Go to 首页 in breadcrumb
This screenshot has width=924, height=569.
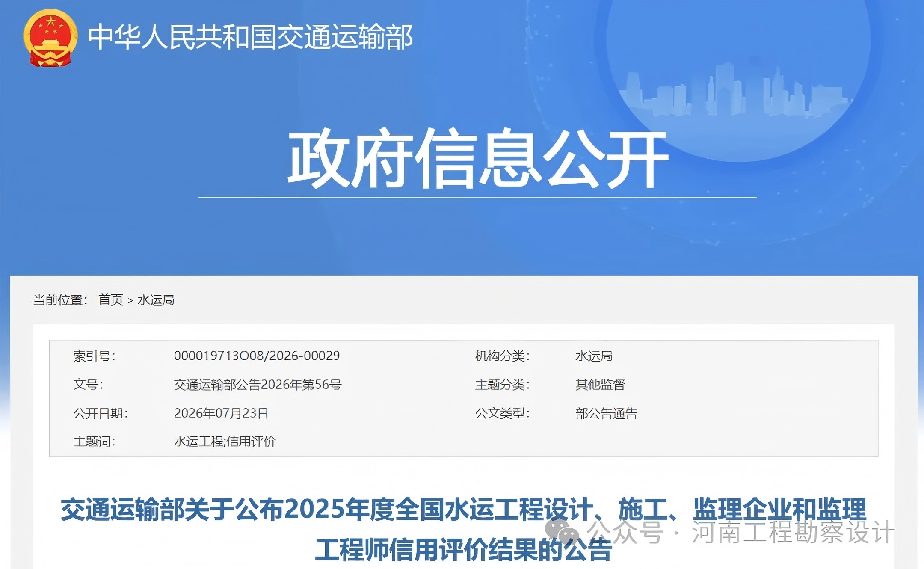[111, 300]
